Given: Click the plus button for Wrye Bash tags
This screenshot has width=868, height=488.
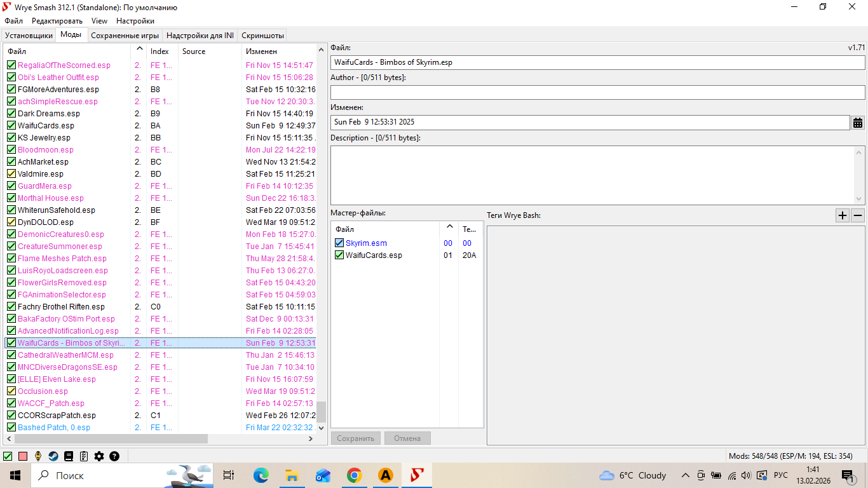Looking at the screenshot, I should (843, 215).
